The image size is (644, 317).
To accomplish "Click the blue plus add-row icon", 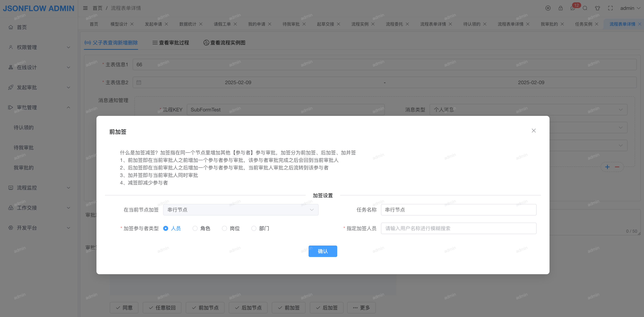I will coord(607,167).
